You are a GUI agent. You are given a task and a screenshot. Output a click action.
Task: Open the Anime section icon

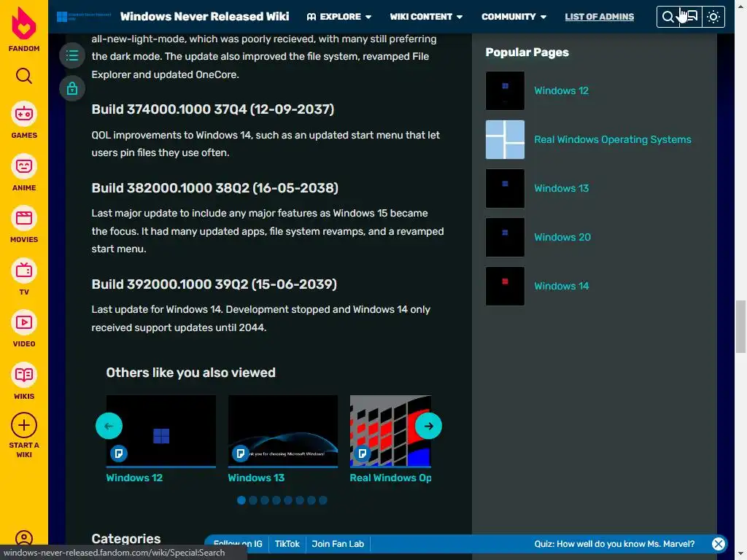[24, 166]
